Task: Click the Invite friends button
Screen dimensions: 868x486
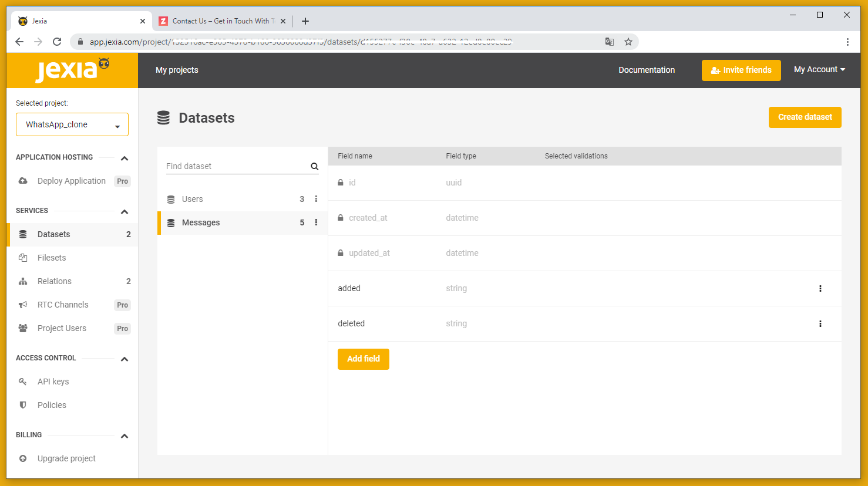Action: [741, 70]
